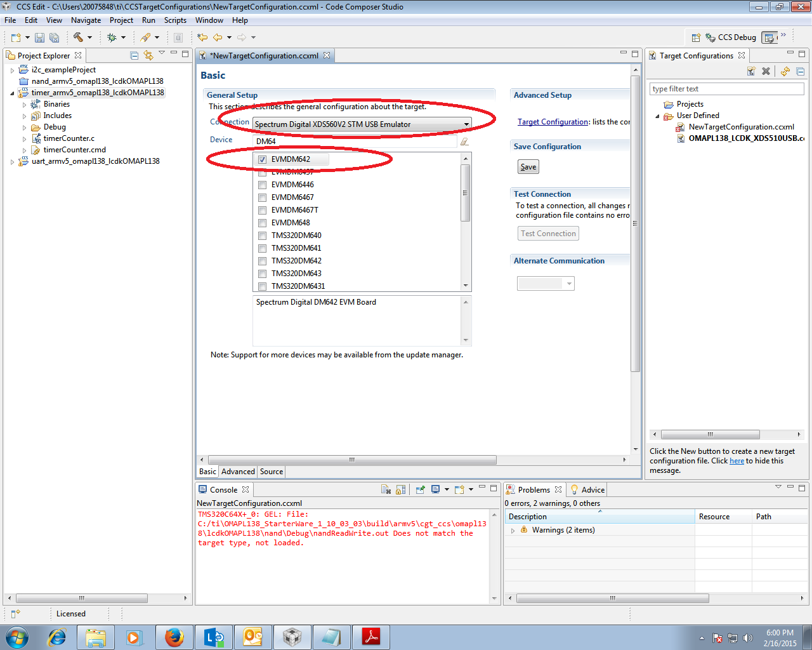Check the EVMDM648 device checkbox
The width and height of the screenshot is (812, 650).
[x=262, y=223]
